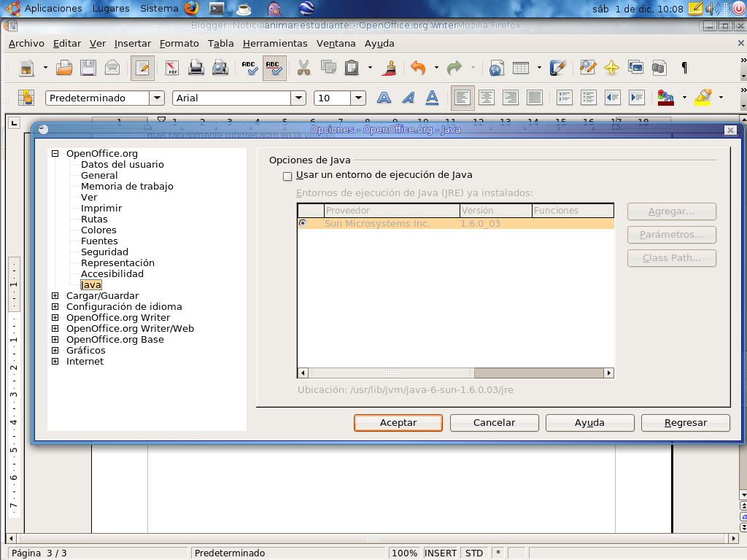Toggle Italic text formatting
The height and width of the screenshot is (560, 747).
pos(409,98)
